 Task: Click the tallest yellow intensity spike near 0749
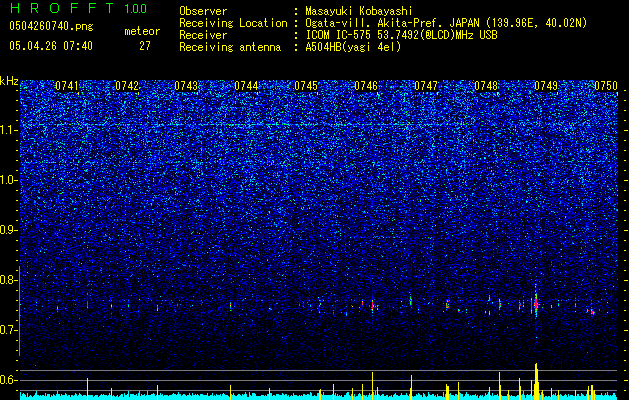[x=536, y=381]
